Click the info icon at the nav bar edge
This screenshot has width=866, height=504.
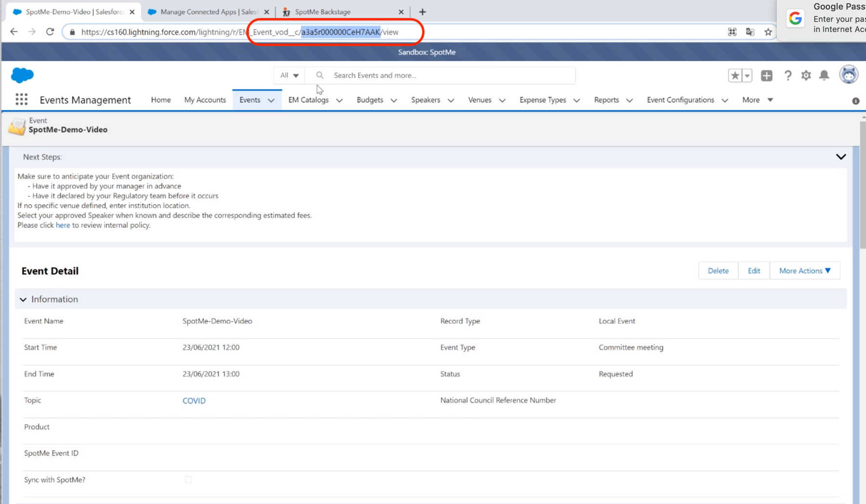pyautogui.click(x=855, y=101)
